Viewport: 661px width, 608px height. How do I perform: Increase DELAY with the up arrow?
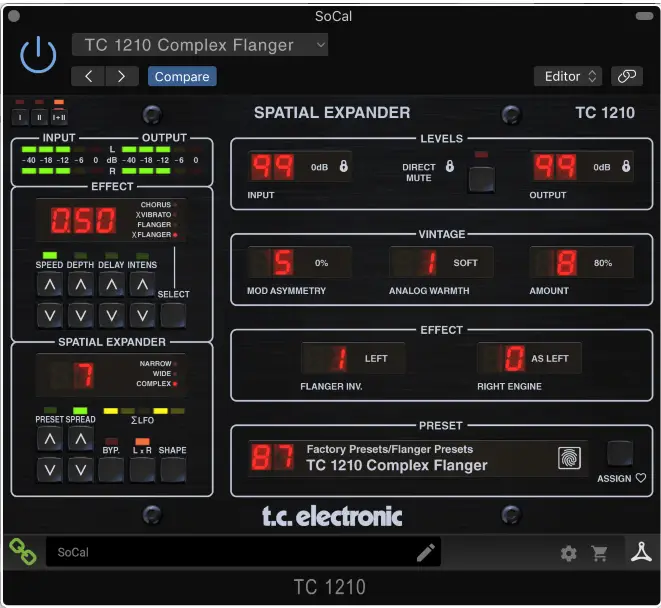pyautogui.click(x=111, y=285)
